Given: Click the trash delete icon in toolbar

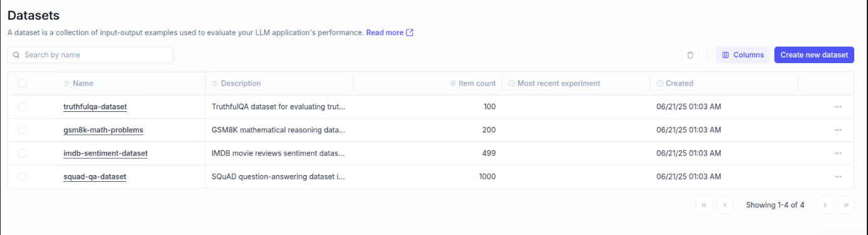Looking at the screenshot, I should coord(690,55).
